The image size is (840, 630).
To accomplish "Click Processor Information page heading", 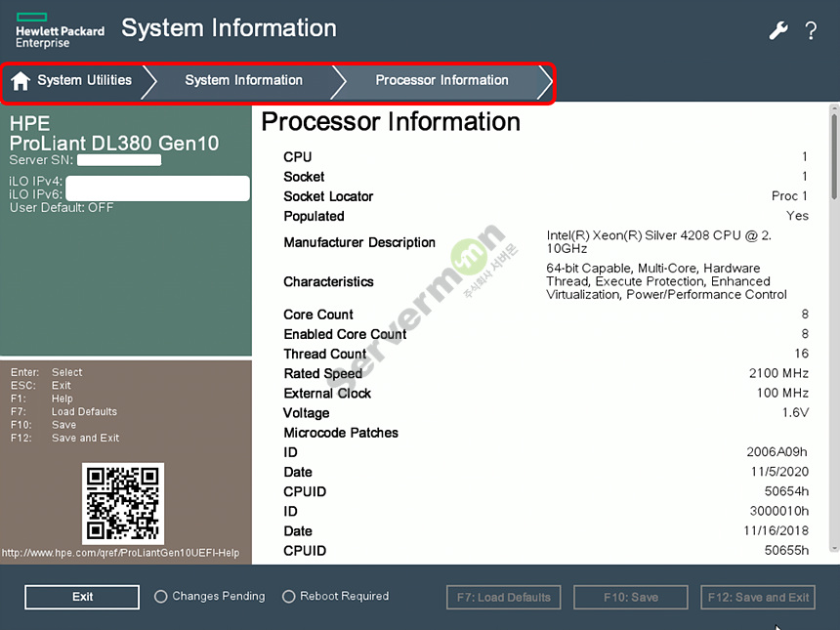I will tap(391, 122).
